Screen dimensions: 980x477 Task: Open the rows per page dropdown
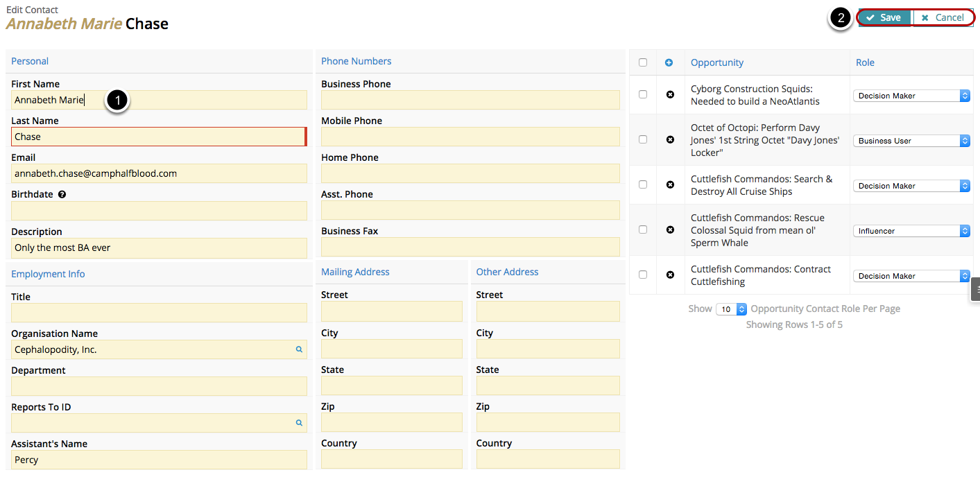pyautogui.click(x=732, y=309)
